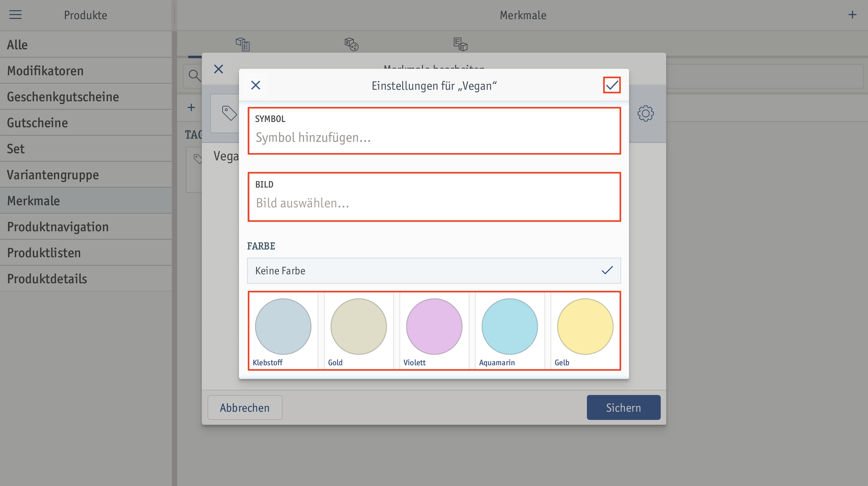868x486 pixels.
Task: Click the Abbrechen button
Action: tap(245, 407)
